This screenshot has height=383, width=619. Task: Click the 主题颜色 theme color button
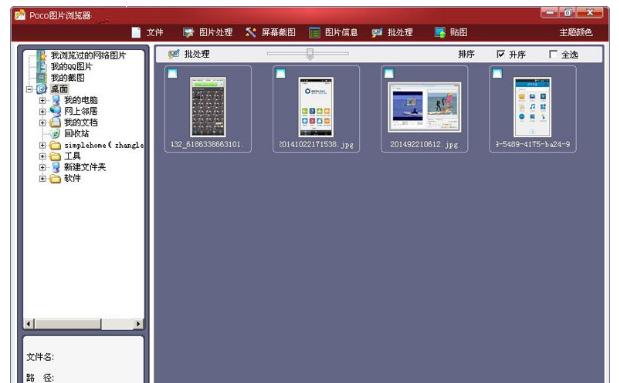point(576,32)
